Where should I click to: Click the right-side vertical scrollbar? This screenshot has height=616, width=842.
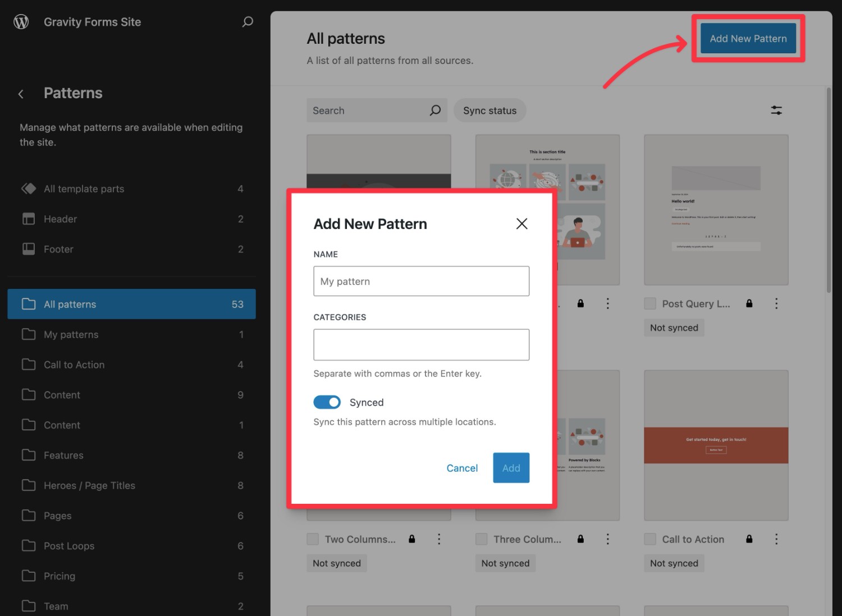click(829, 190)
